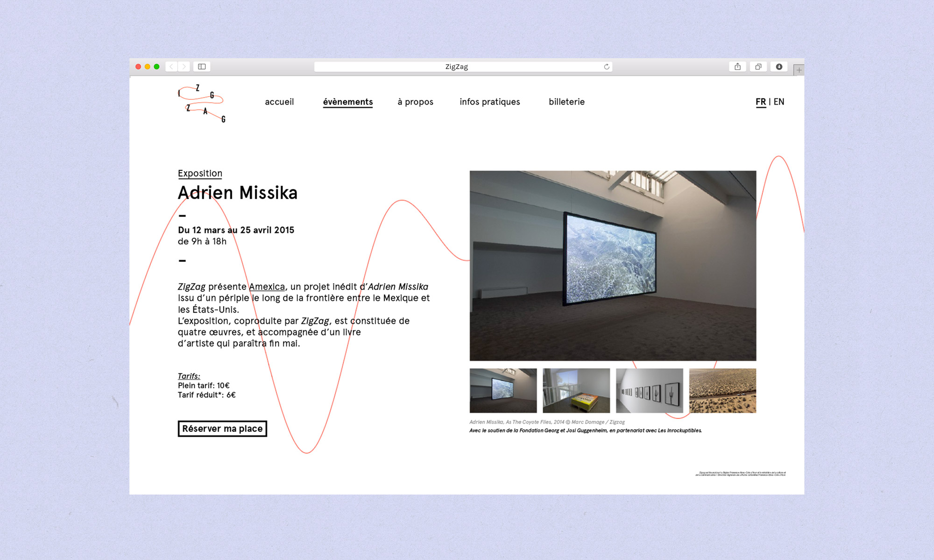Select the FR language option
This screenshot has height=560, width=934.
[761, 102]
